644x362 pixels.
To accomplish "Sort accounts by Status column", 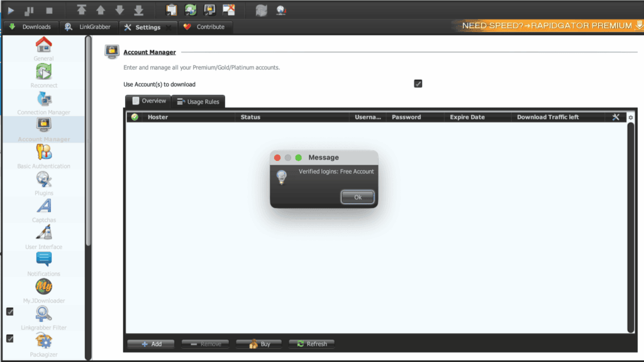I will coord(292,117).
